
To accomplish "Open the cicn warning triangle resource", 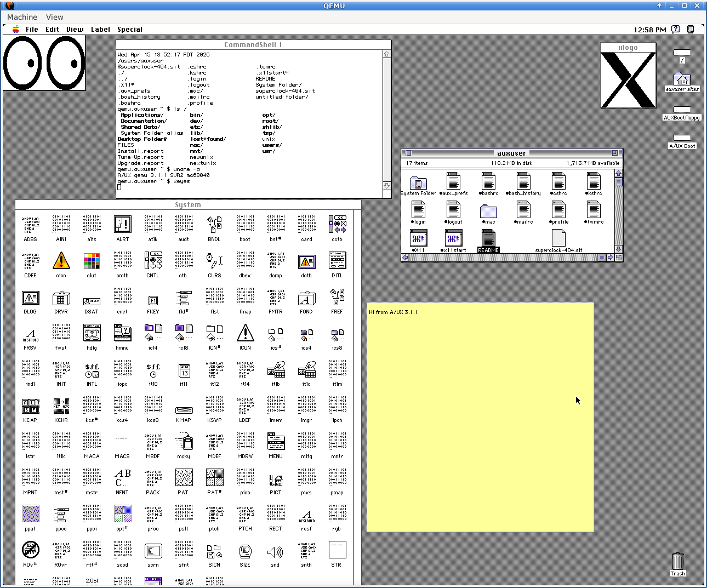I will [x=61, y=260].
